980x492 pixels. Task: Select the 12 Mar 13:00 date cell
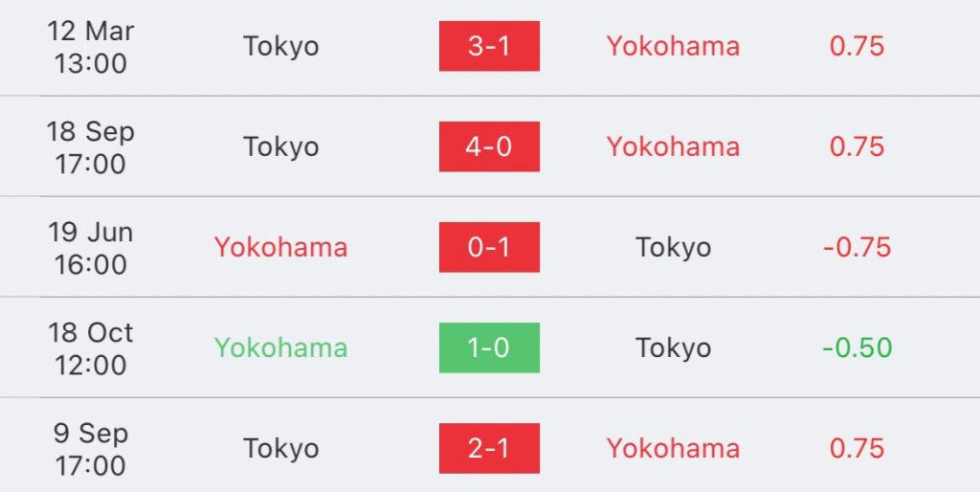tap(91, 47)
